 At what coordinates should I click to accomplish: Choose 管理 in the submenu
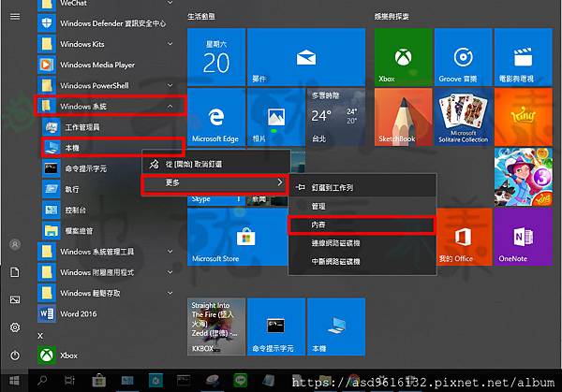[362, 206]
